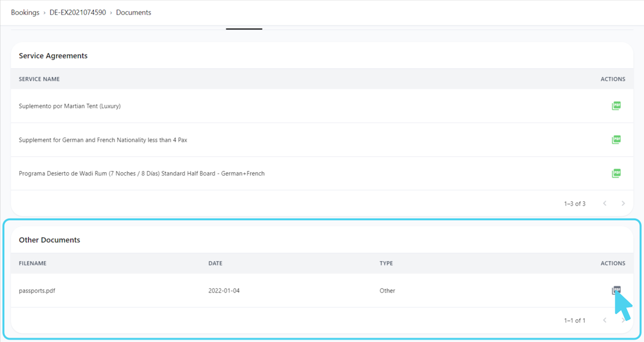Sort Other Documents by FILENAME header

(x=33, y=263)
